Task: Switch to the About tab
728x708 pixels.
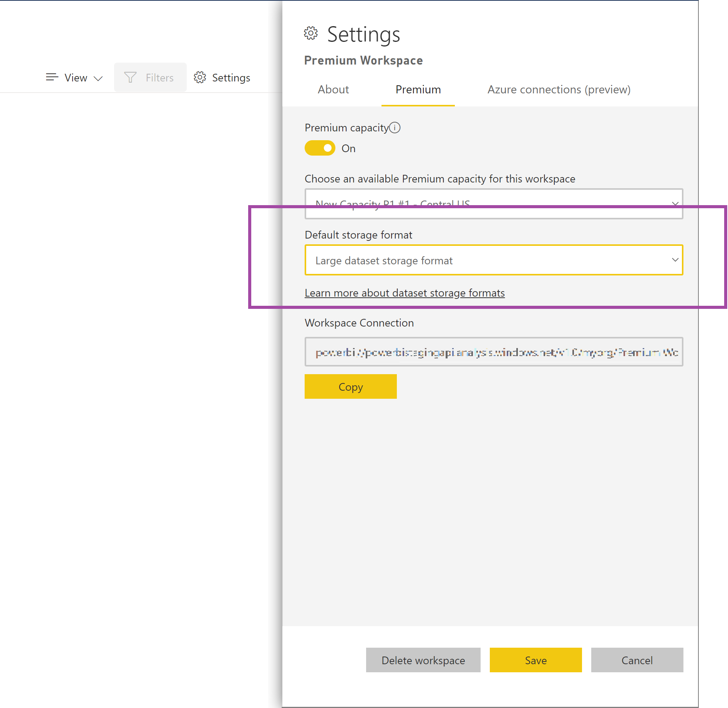Action: (333, 90)
